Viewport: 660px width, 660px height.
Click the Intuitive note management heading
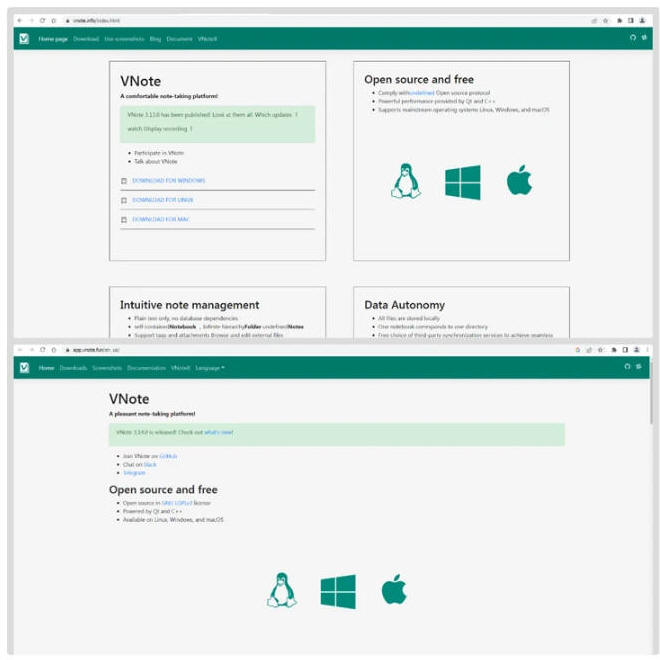tap(189, 305)
